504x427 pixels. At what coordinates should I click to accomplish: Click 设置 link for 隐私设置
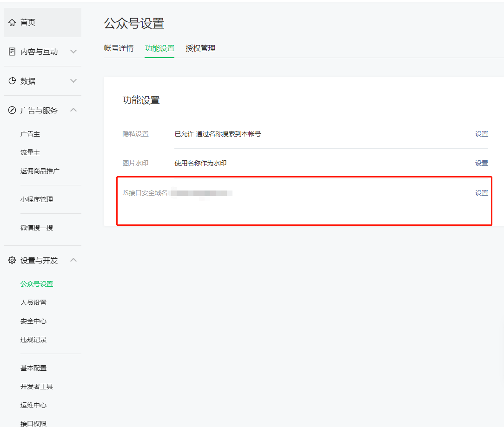tap(481, 134)
